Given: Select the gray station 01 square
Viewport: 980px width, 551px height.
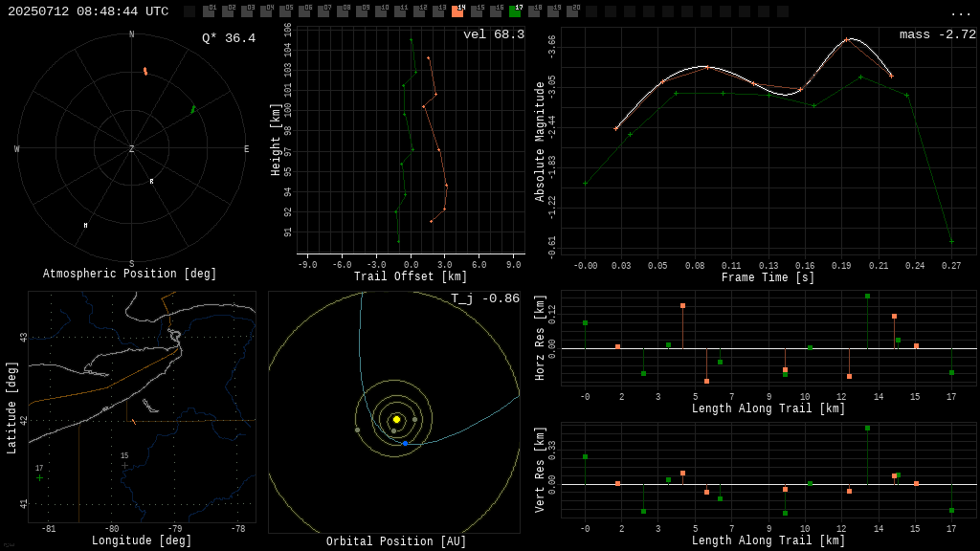Looking at the screenshot, I should click(209, 11).
